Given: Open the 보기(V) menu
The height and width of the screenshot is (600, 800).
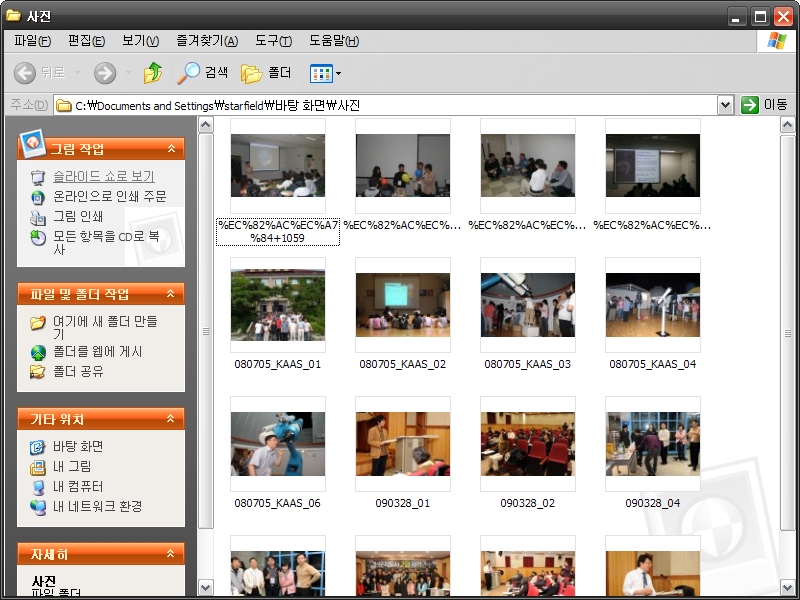Looking at the screenshot, I should pos(140,41).
